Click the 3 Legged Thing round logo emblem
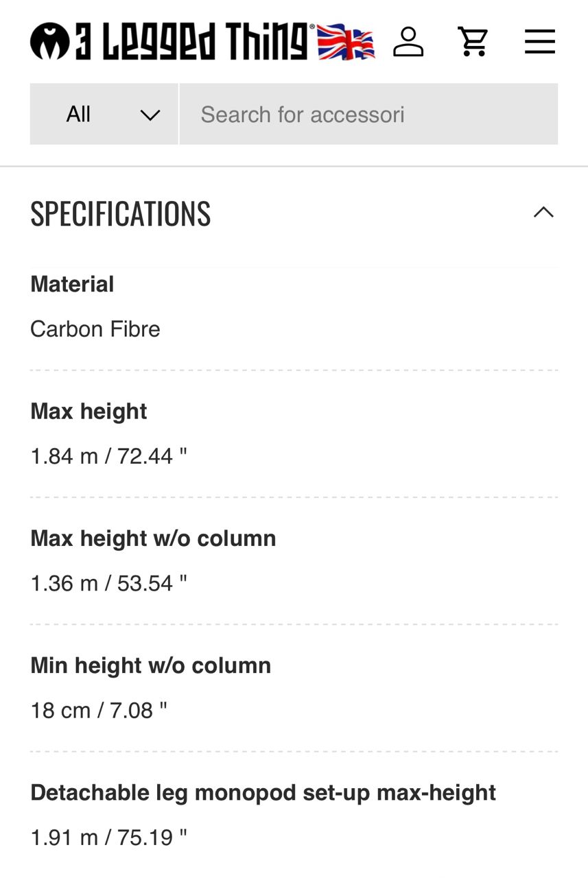The image size is (588, 878). click(x=49, y=41)
